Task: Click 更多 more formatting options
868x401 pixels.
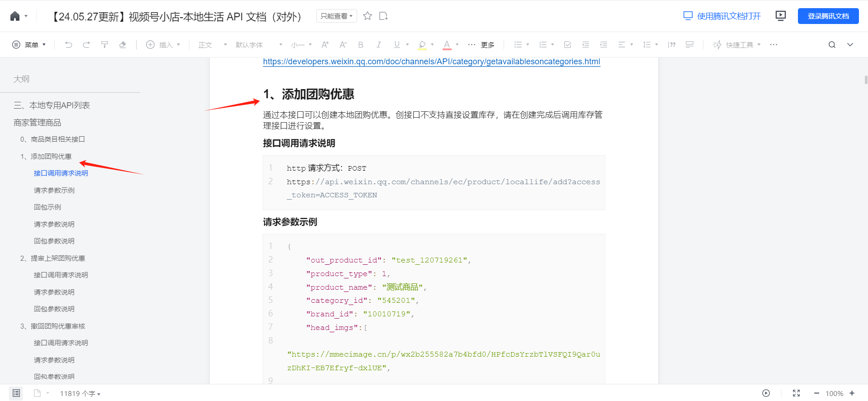Action: (481, 45)
